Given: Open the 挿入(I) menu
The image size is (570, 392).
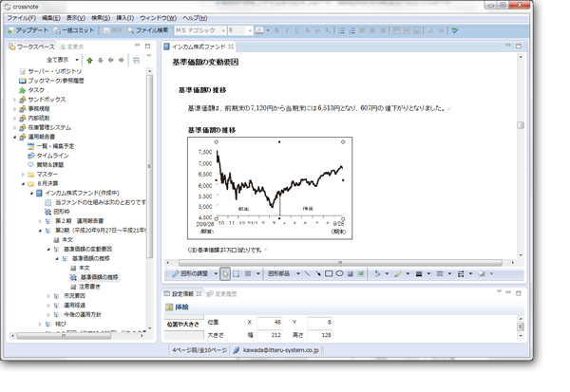Looking at the screenshot, I should point(124,18).
